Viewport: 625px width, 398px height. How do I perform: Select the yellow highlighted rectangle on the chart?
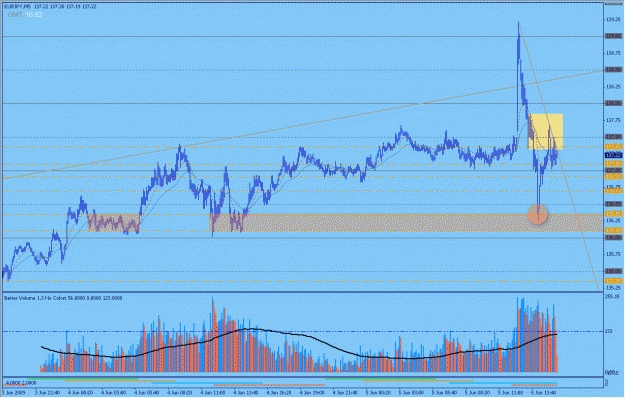point(545,131)
